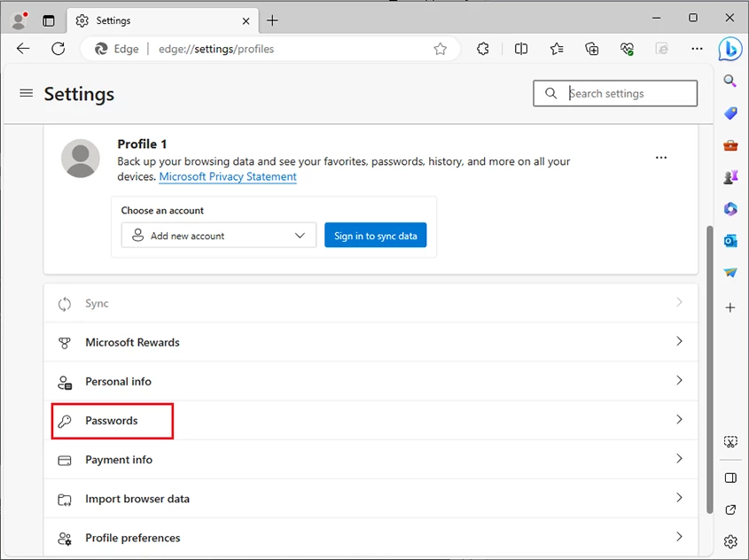749x560 pixels.
Task: Click in the Search settings field
Action: (x=615, y=93)
